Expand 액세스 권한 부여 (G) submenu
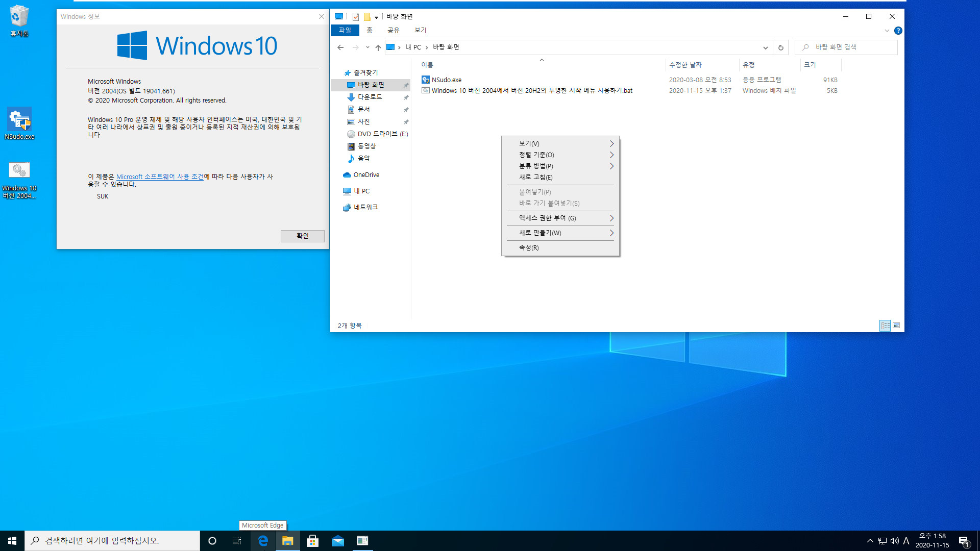980x551 pixels. coord(560,218)
